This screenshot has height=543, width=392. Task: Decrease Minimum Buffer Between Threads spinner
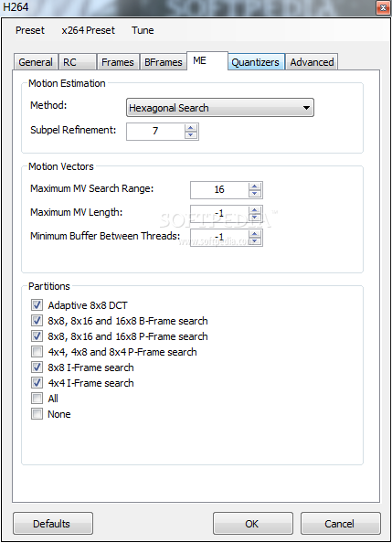point(255,241)
